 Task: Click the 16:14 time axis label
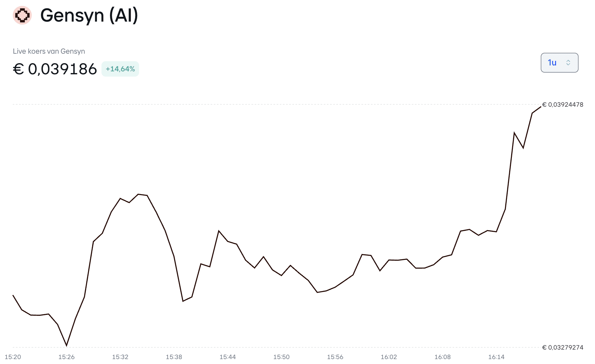[x=496, y=357]
